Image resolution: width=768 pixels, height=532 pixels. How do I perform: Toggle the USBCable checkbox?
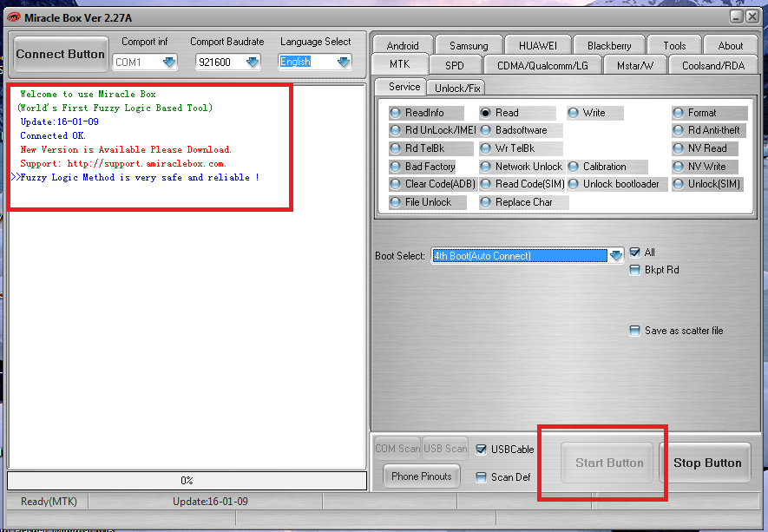pyautogui.click(x=482, y=450)
